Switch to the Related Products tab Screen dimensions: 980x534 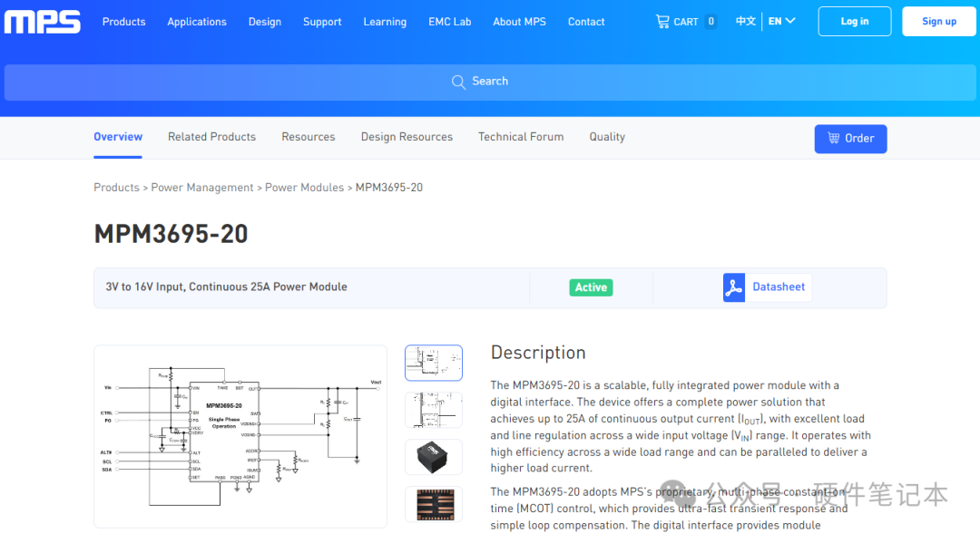click(x=211, y=137)
